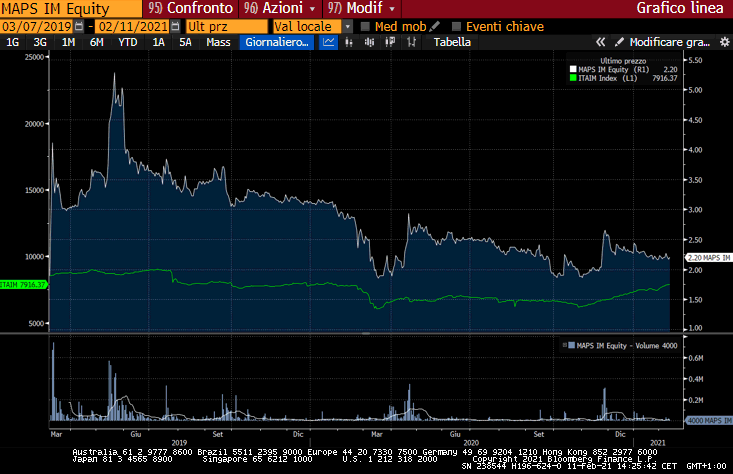Open the Val locale dropdown
This screenshot has height=474, width=733.
point(347,27)
